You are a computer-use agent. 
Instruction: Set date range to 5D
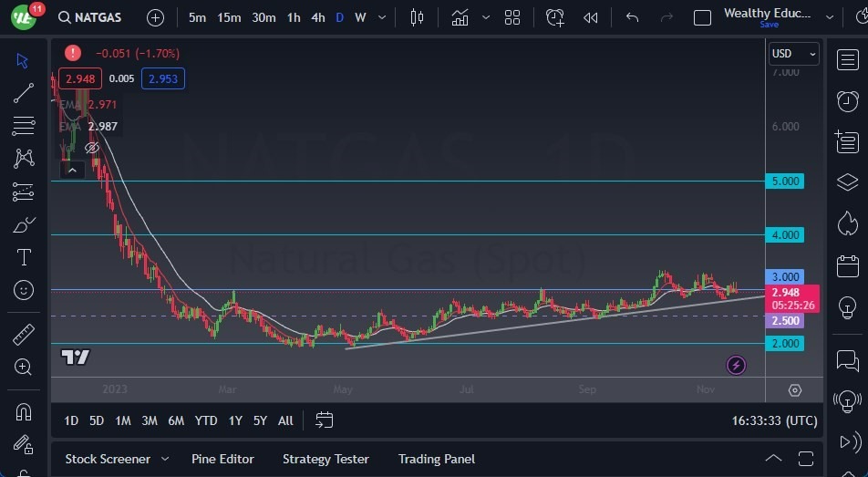tap(97, 420)
